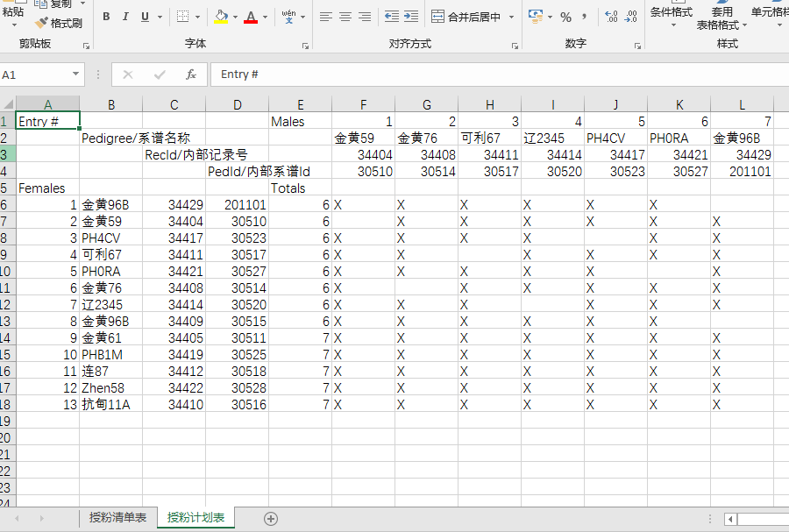The height and width of the screenshot is (532, 789).
Task: Open 剪贴板 dialog launcher
Action: click(x=86, y=46)
